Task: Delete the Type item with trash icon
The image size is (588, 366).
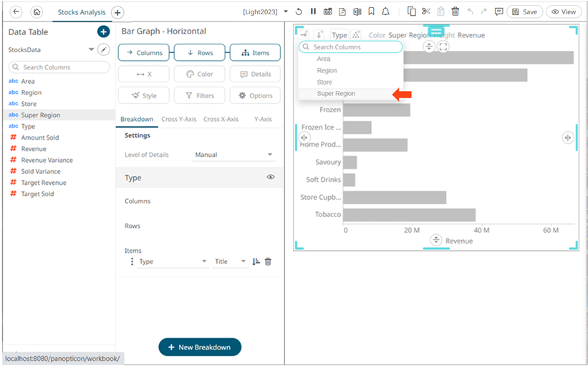Action: point(268,262)
